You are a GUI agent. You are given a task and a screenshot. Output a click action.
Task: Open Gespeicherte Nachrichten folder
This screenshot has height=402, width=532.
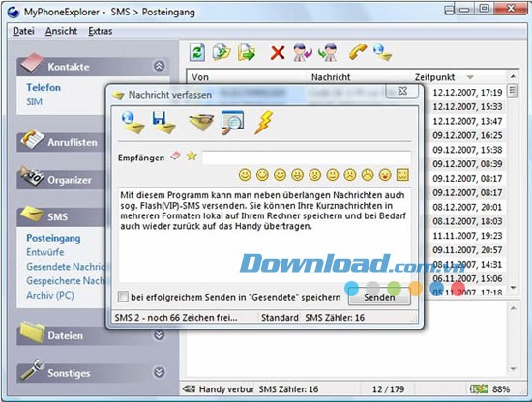pos(66,280)
